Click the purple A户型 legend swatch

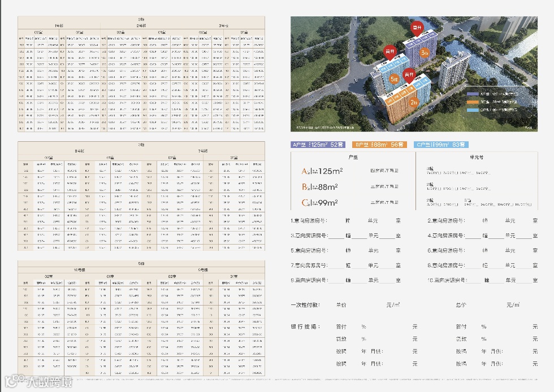(473, 94)
